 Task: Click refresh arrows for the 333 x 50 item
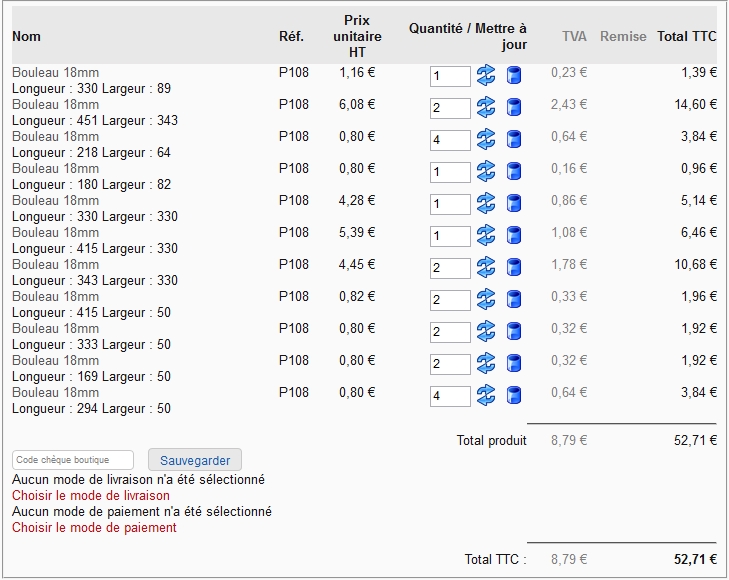click(x=486, y=331)
